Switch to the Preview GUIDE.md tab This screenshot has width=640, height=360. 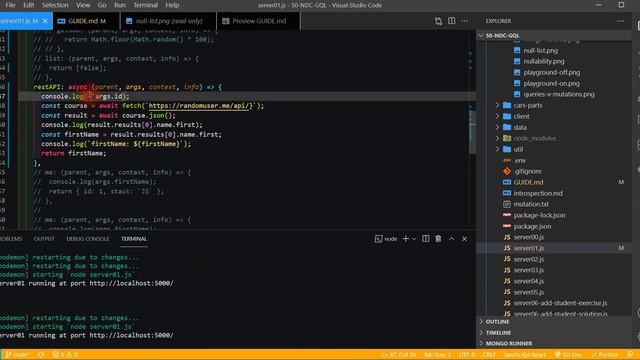pyautogui.click(x=259, y=21)
